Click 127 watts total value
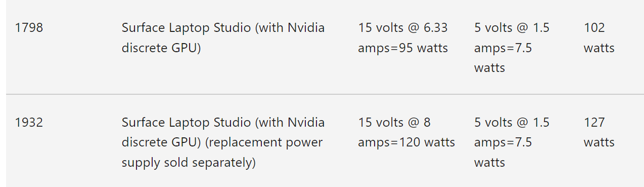This screenshot has width=644, height=187. pos(599,133)
